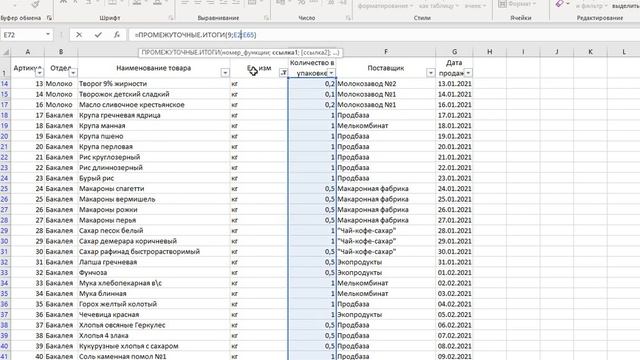This screenshot has height=360, width=640.
Task: Click quantity cell 0,2 in row 14
Action: click(312, 84)
